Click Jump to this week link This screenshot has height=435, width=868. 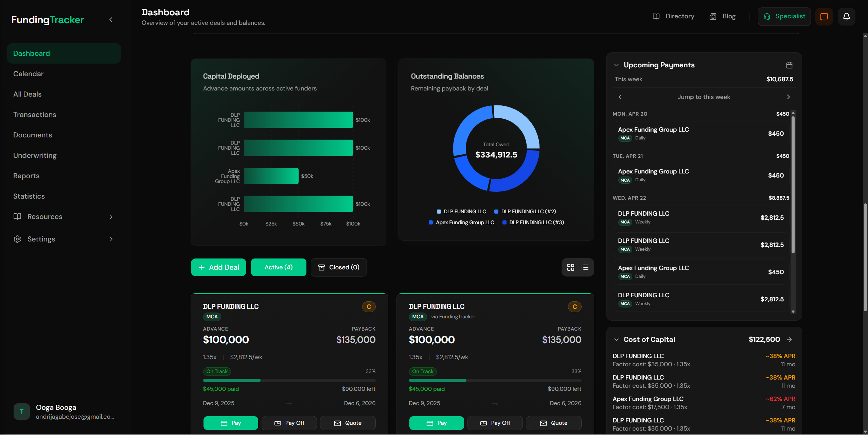coord(704,97)
